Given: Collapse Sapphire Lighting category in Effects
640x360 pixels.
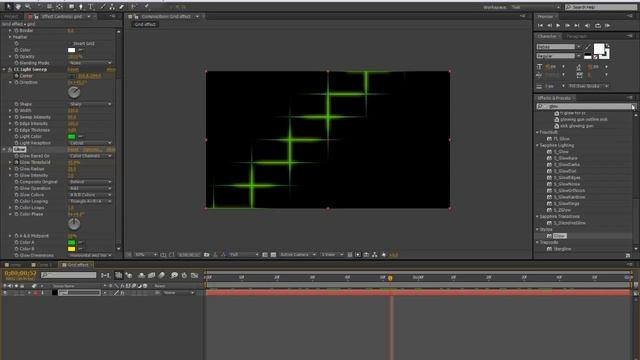Looking at the screenshot, I should click(x=538, y=145).
